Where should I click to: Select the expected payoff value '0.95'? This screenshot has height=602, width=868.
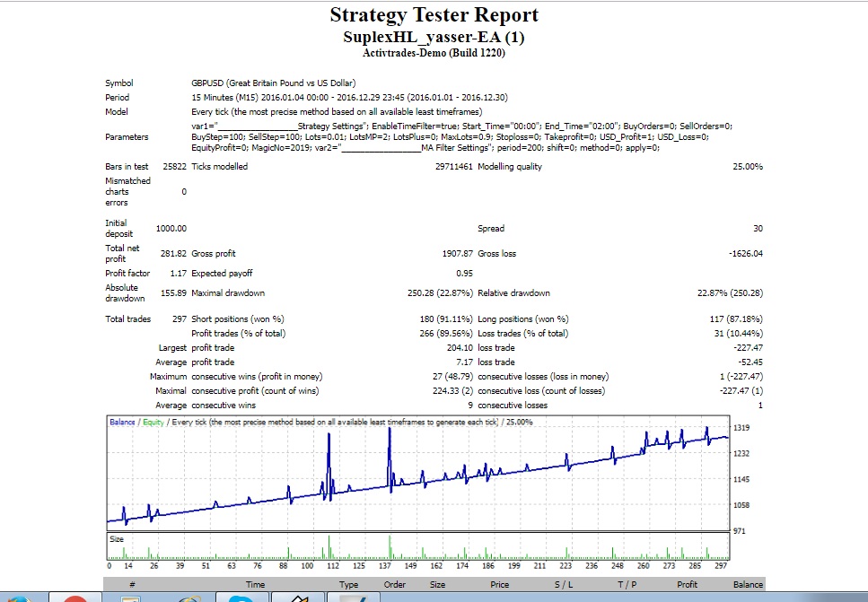[464, 274]
